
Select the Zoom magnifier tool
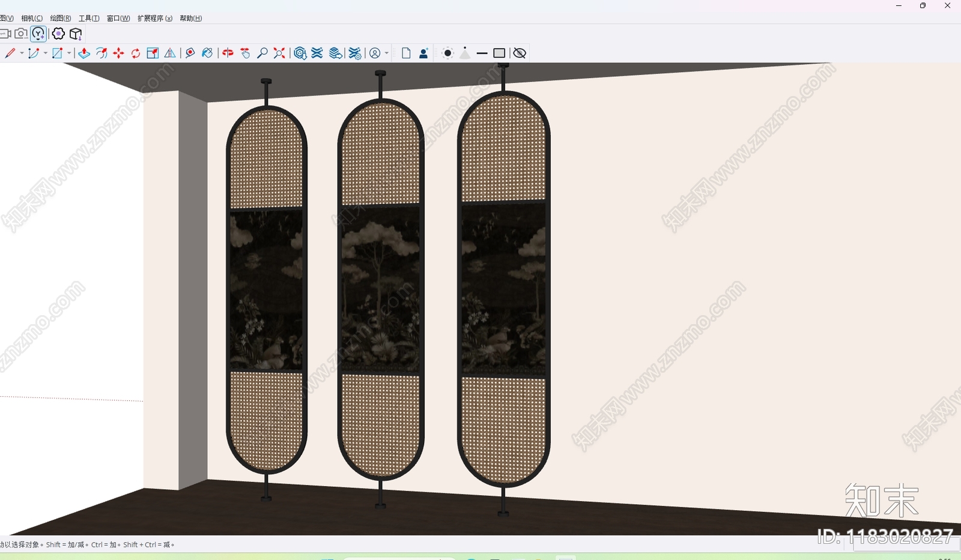click(x=262, y=53)
